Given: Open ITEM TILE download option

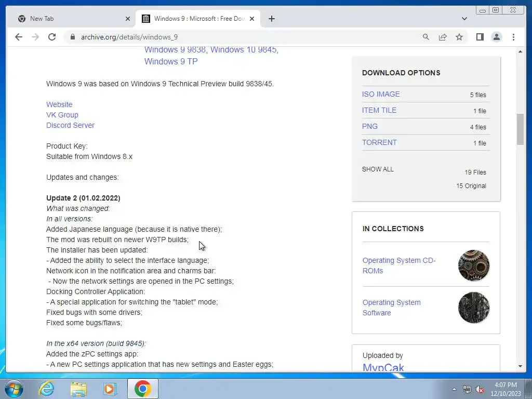Looking at the screenshot, I should pyautogui.click(x=379, y=110).
